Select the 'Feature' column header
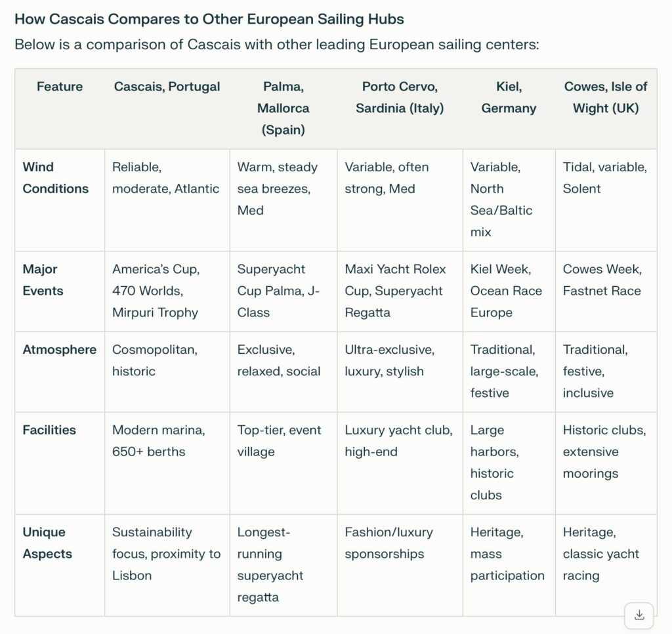 point(60,87)
